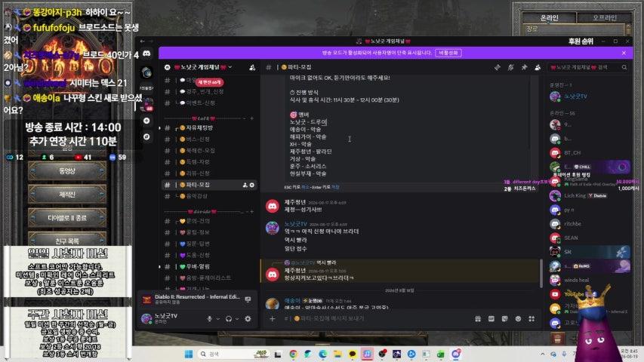The height and width of the screenshot is (362, 644).
Task: Click chat message list scrollbar
Action: point(541,273)
